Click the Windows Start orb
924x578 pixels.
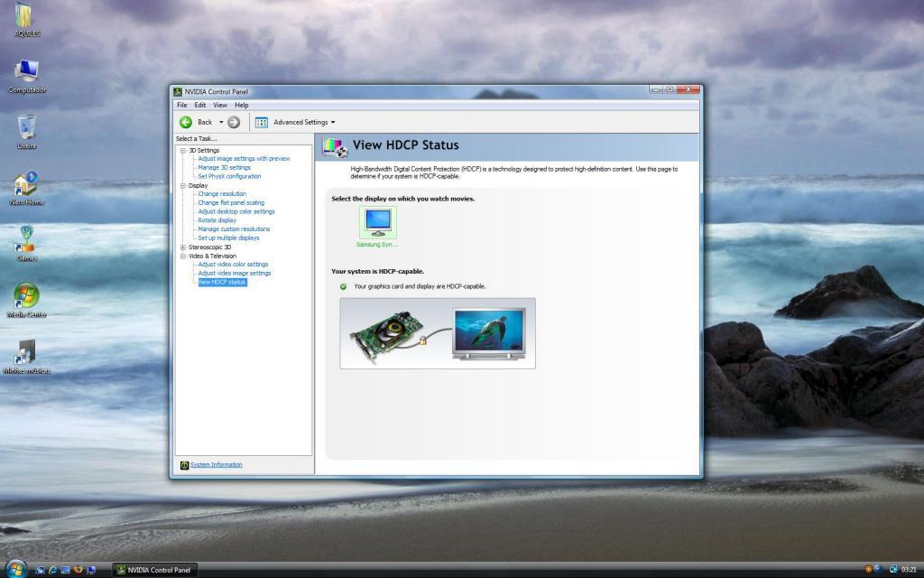16,569
